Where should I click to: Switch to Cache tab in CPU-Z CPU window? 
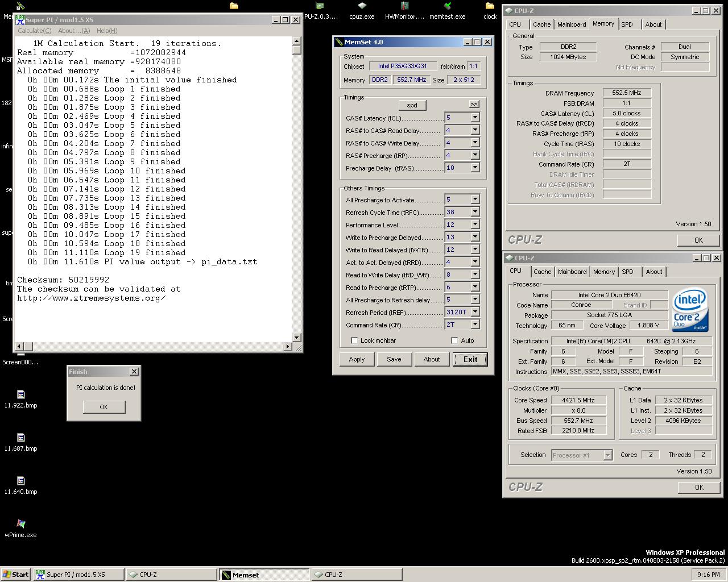pyautogui.click(x=542, y=272)
